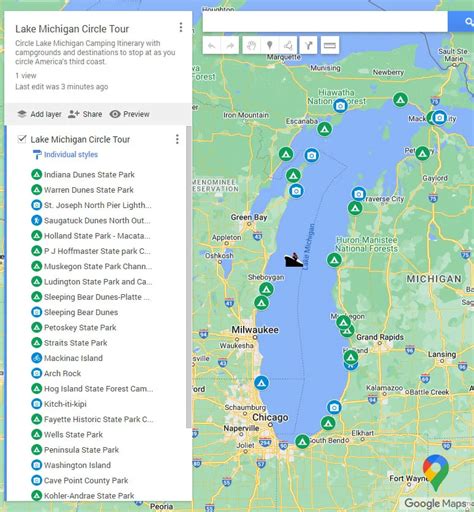Click the map description text
The height and width of the screenshot is (512, 474).
(95, 52)
